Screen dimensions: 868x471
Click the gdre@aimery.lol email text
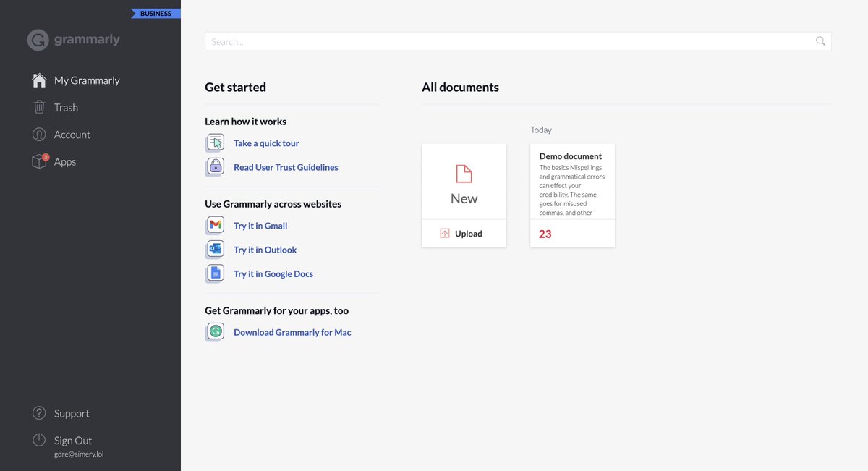coord(79,454)
